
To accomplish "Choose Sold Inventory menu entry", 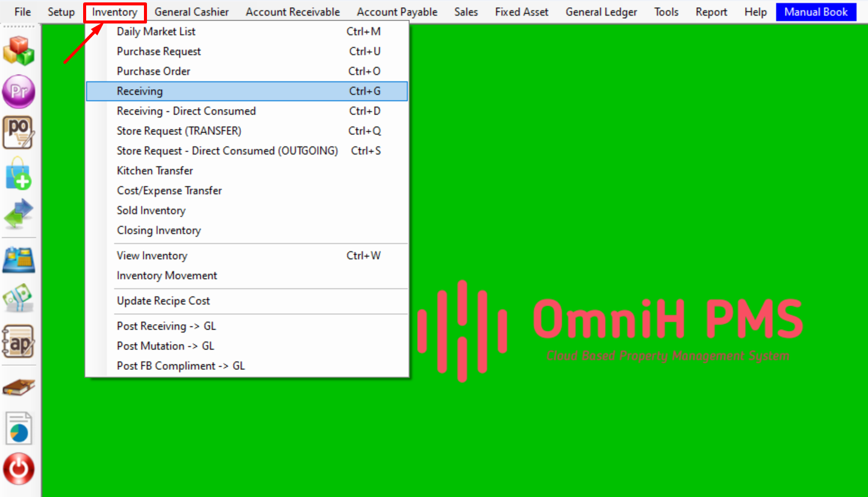I will pyautogui.click(x=247, y=210).
